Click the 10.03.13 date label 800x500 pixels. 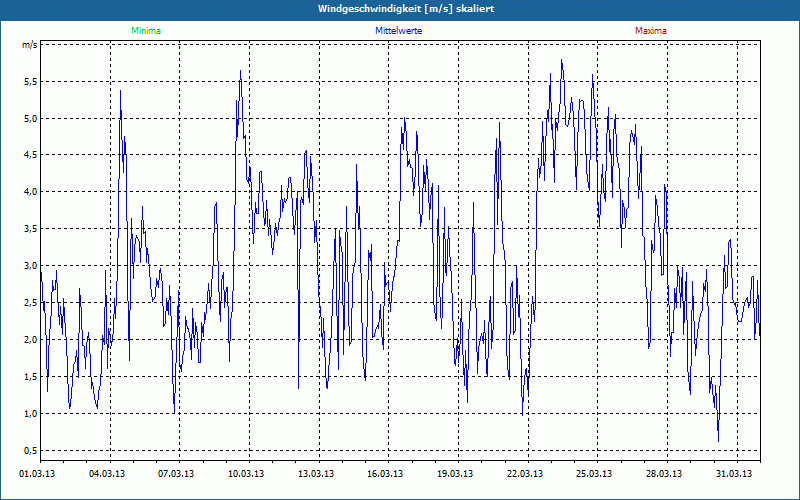pos(246,473)
